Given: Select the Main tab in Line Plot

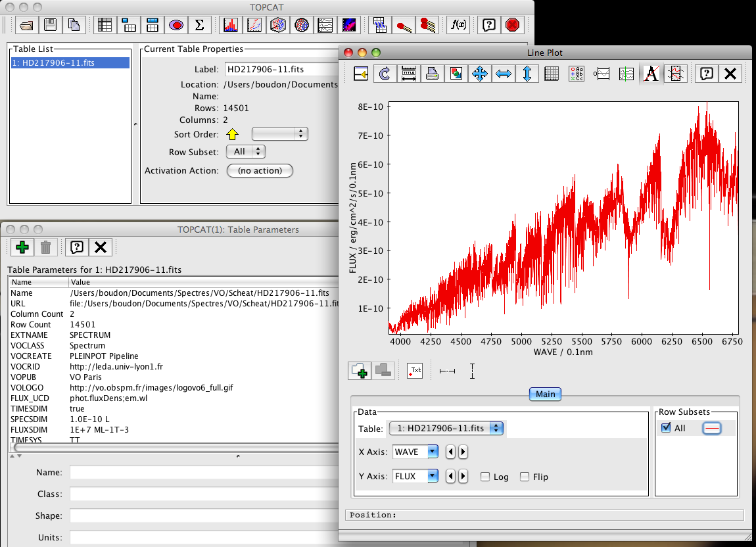Looking at the screenshot, I should (545, 394).
